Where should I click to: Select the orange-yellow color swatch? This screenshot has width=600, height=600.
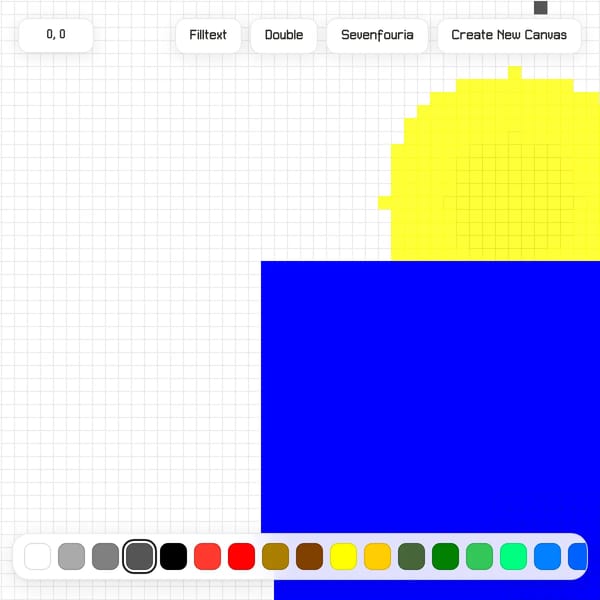point(377,556)
